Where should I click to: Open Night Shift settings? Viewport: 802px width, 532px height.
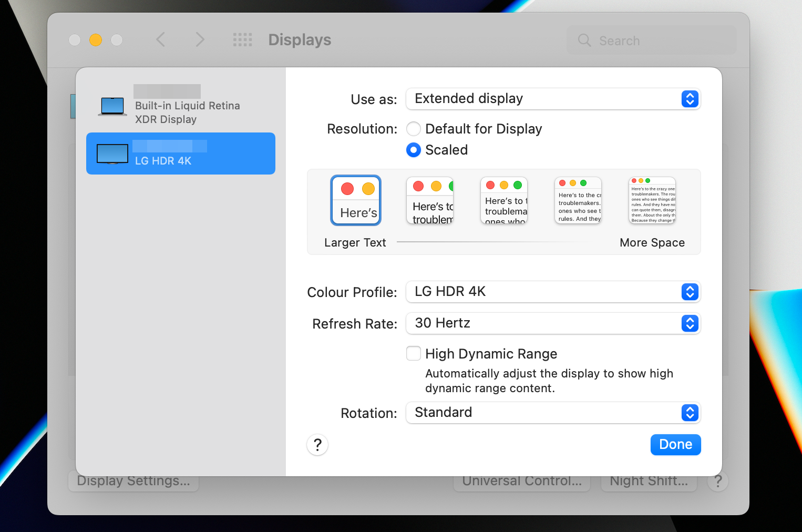(x=649, y=480)
